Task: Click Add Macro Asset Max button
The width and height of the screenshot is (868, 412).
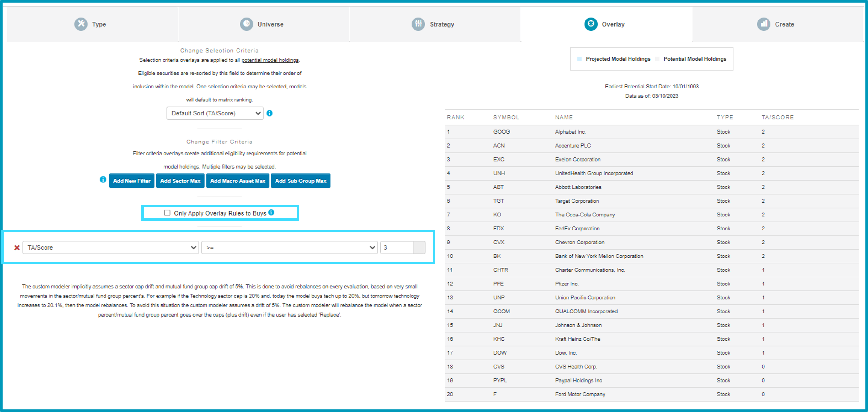Action: (237, 181)
